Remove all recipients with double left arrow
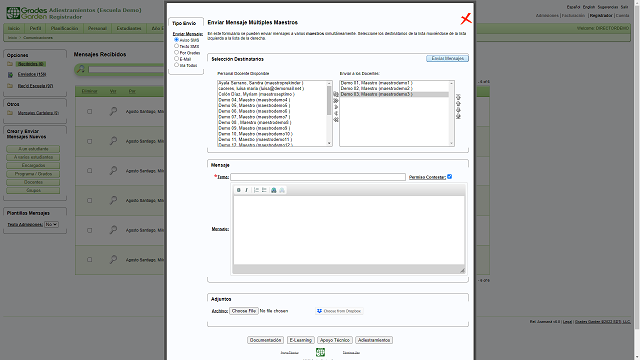Image resolution: width=640 pixels, height=360 pixels. [336, 120]
